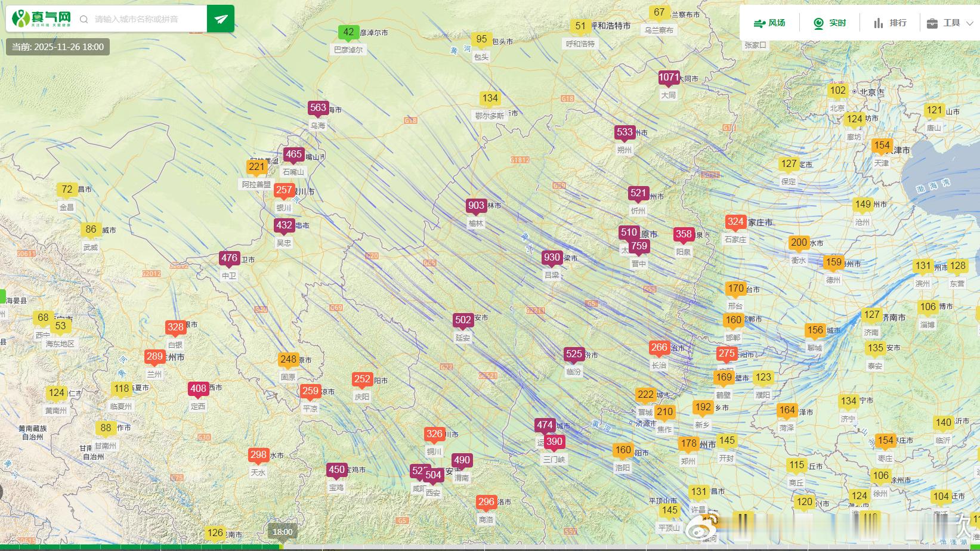Select the 222 AQI marker for 晋城
This screenshot has height=551, width=980.
(x=645, y=395)
